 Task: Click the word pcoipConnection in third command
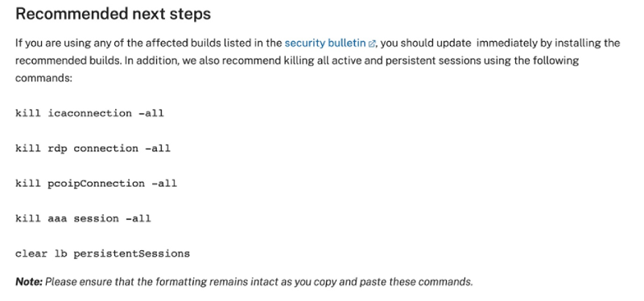[96, 183]
